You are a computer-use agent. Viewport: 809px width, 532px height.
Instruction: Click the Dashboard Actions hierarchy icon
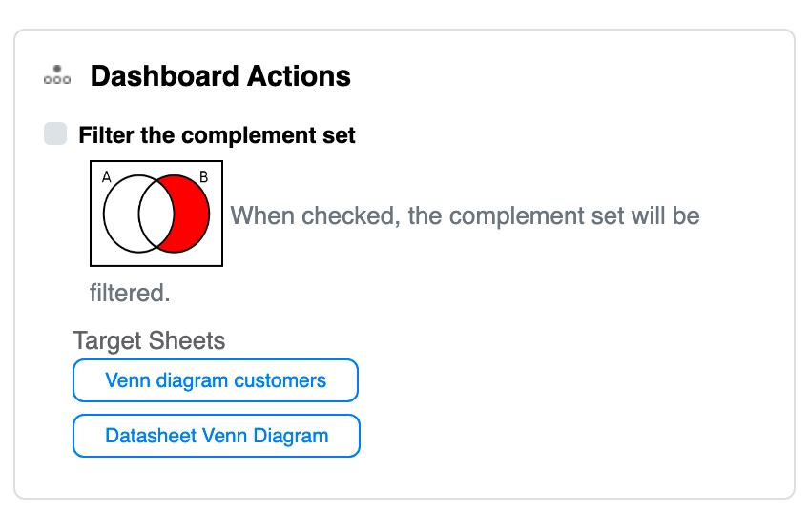pyautogui.click(x=57, y=76)
